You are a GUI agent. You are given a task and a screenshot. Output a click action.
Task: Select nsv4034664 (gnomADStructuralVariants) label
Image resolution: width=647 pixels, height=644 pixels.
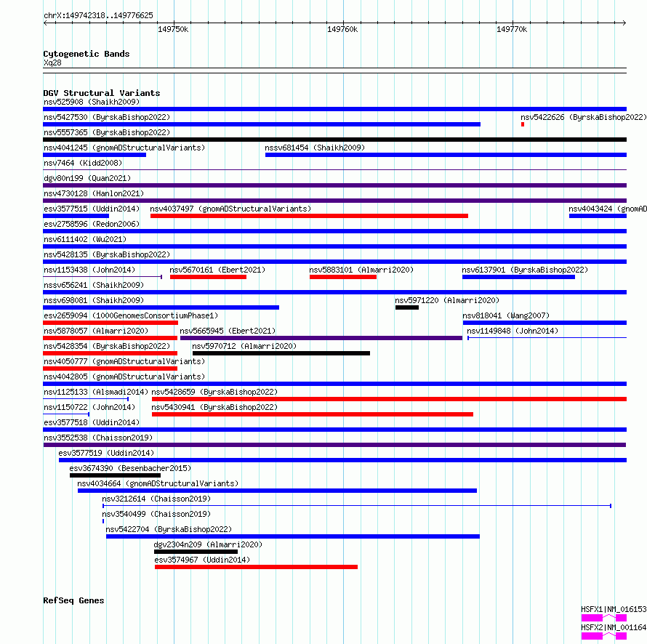158,483
